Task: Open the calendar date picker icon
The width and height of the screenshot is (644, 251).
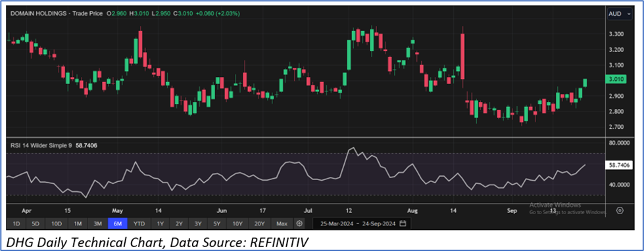Action: (403, 223)
